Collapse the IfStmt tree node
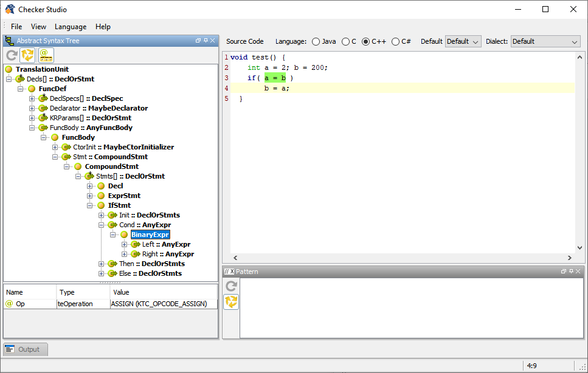This screenshot has width=588, height=373. tap(90, 205)
